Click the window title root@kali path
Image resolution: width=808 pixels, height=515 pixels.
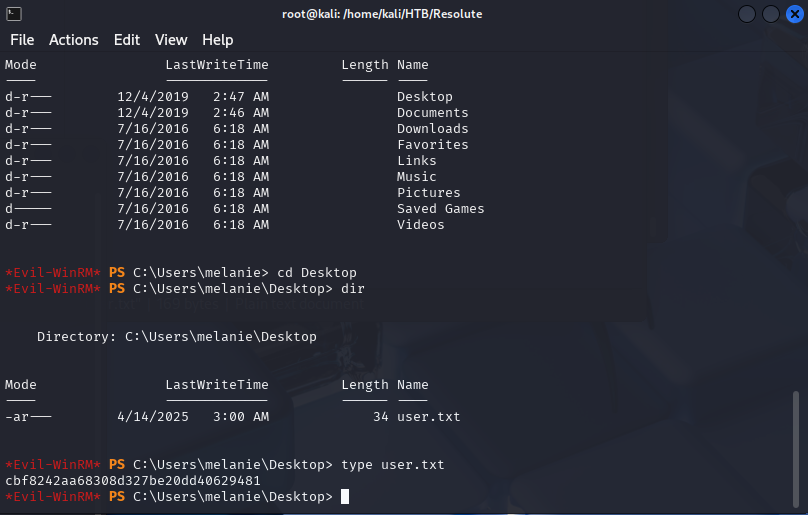[382, 14]
